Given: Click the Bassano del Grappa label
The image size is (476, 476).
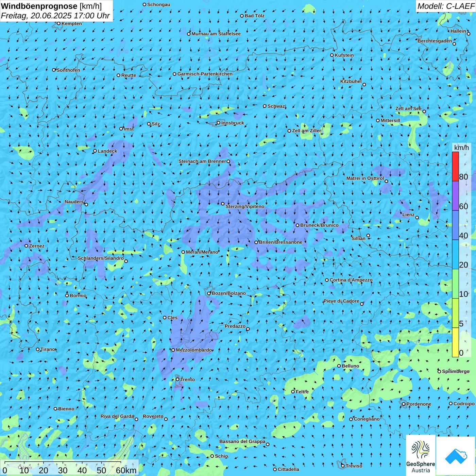Looking at the screenshot, I should tap(242, 441).
